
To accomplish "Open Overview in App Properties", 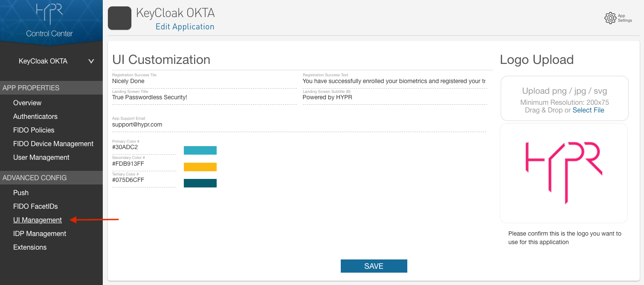I will point(27,103).
